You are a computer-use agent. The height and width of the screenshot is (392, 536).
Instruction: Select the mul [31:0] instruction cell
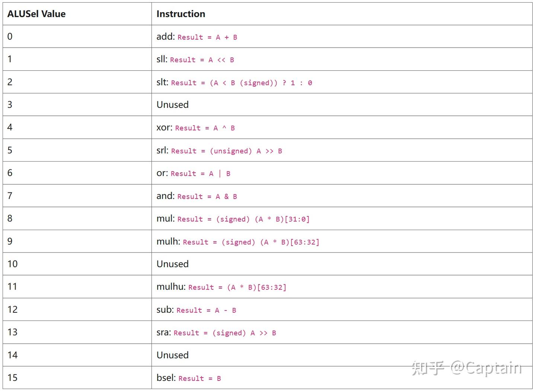click(x=233, y=219)
